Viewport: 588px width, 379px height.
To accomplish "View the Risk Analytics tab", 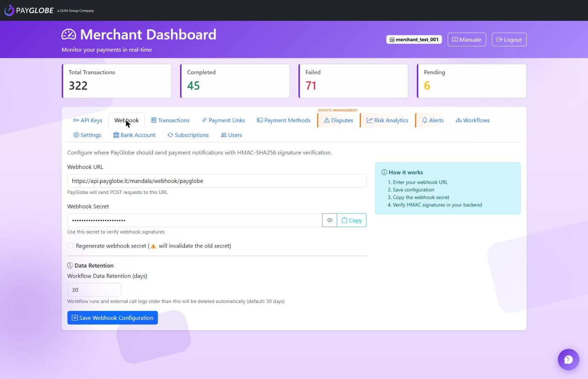I will click(387, 120).
